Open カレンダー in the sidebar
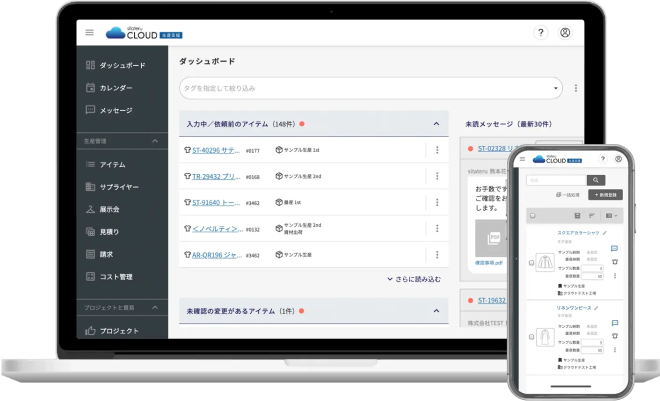Viewport: 660px width, 401px height. pyautogui.click(x=109, y=88)
